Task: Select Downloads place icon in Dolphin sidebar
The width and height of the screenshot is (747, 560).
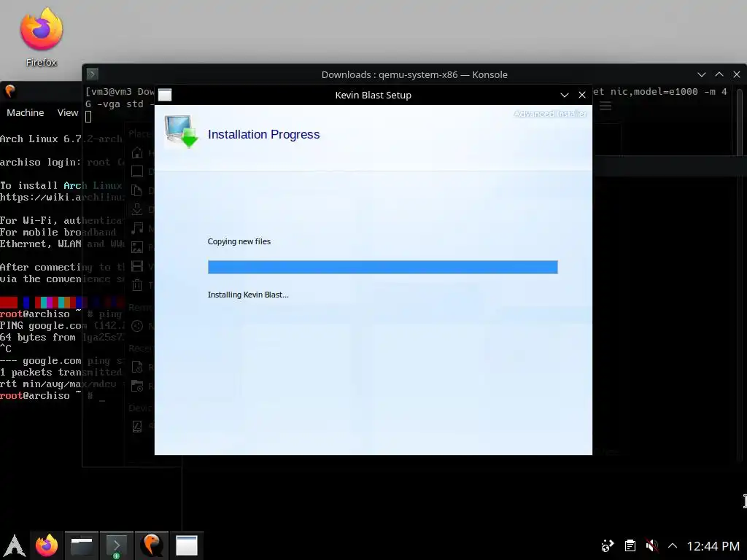Action: [x=137, y=209]
